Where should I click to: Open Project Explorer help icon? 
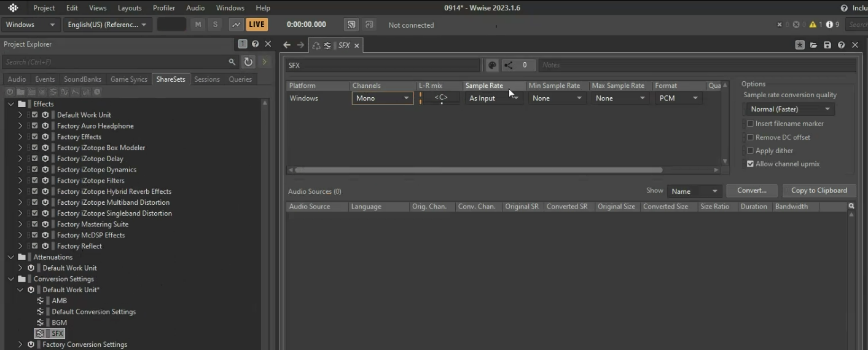tap(256, 44)
